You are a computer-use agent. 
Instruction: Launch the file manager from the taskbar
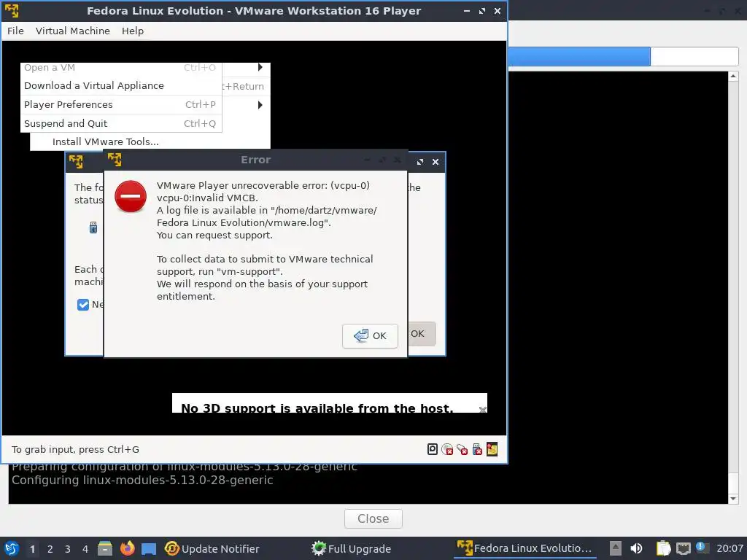[x=105, y=548]
